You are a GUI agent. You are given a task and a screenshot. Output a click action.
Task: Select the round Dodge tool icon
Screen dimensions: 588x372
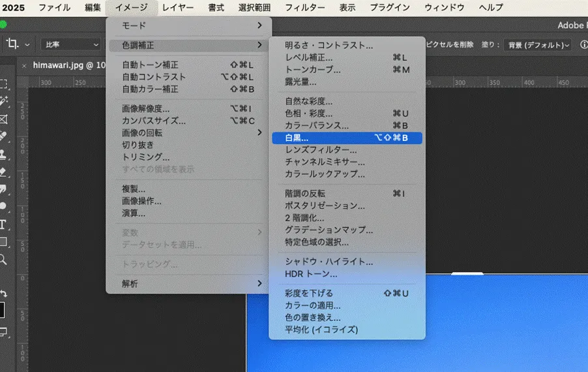point(3,206)
